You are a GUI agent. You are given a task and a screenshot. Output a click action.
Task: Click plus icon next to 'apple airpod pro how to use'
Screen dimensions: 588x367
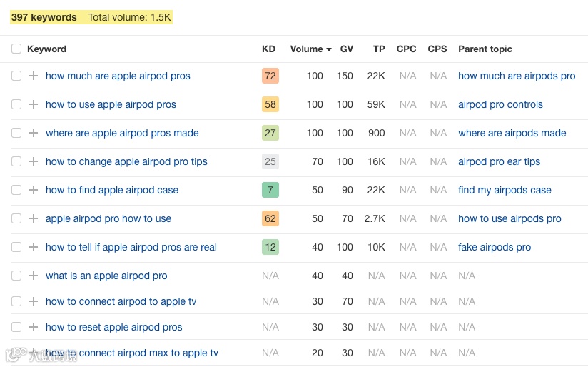(x=33, y=218)
